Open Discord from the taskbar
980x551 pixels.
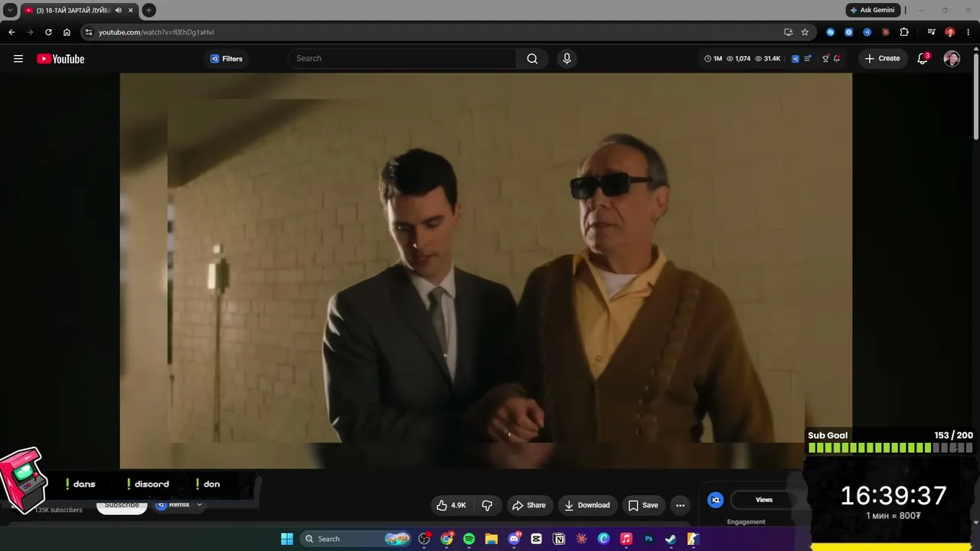tap(514, 539)
